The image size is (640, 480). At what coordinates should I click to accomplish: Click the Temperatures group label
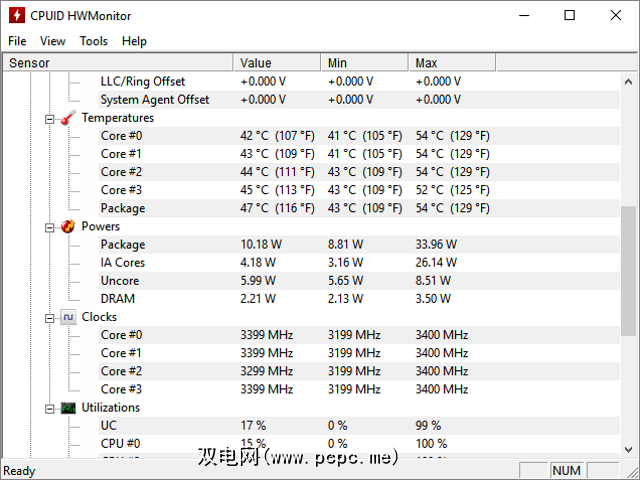(x=118, y=118)
